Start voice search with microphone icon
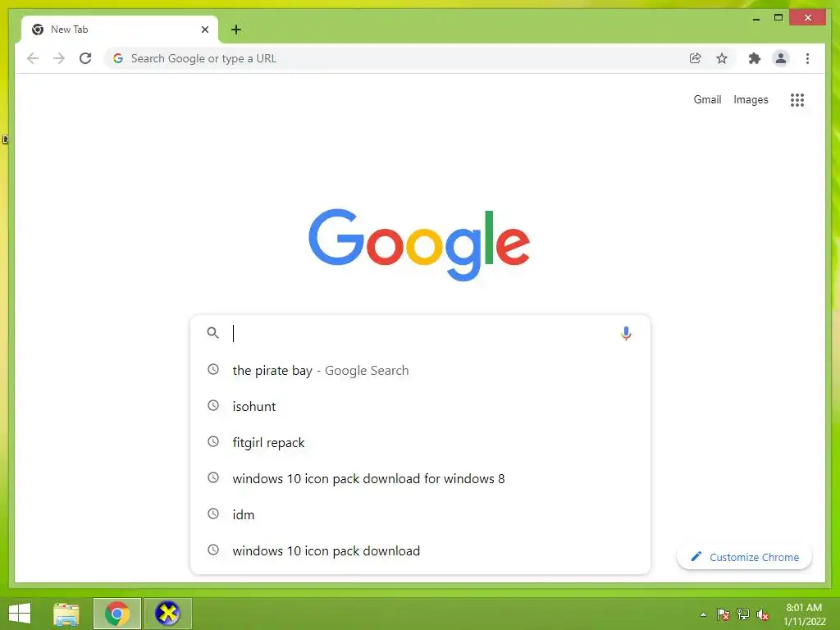The image size is (840, 630). tap(626, 333)
